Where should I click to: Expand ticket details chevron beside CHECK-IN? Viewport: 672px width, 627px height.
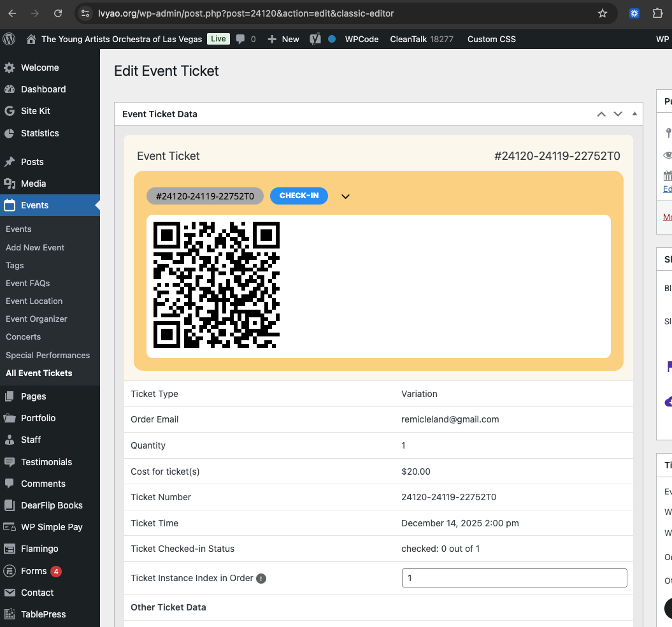click(x=345, y=196)
